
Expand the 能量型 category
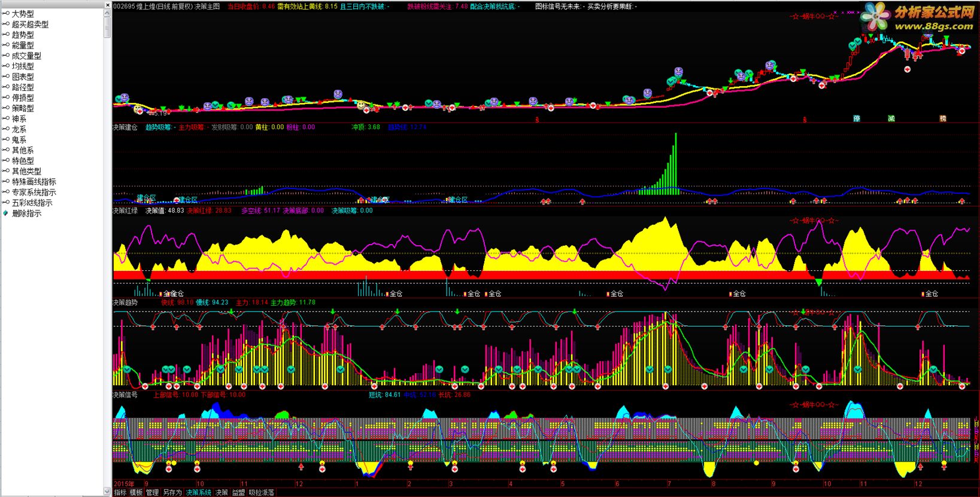23,45
